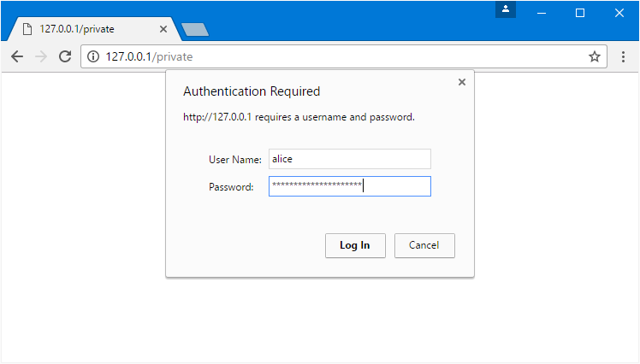Minimize the browser window
The width and height of the screenshot is (640, 364).
[541, 13]
